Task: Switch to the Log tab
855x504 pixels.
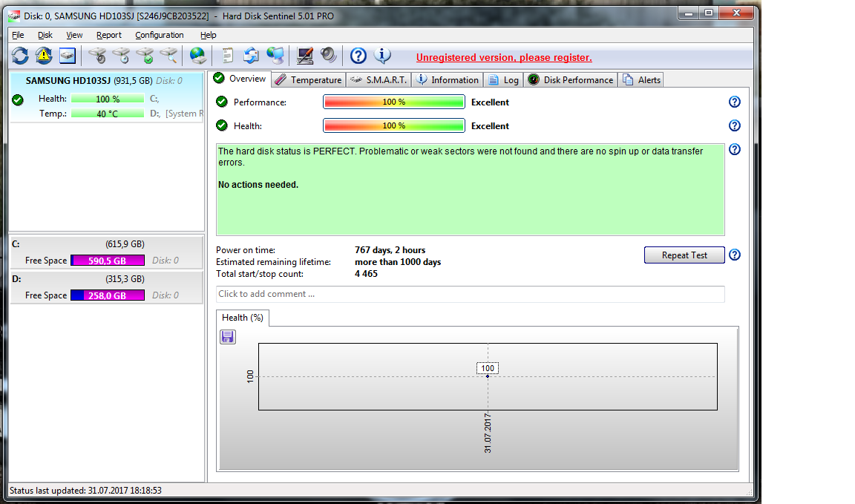Action: pyautogui.click(x=503, y=79)
